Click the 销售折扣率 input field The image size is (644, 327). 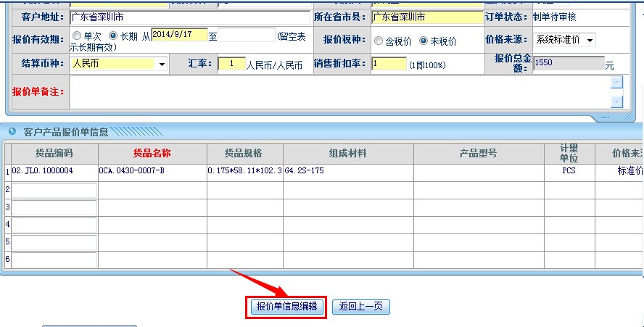(389, 64)
